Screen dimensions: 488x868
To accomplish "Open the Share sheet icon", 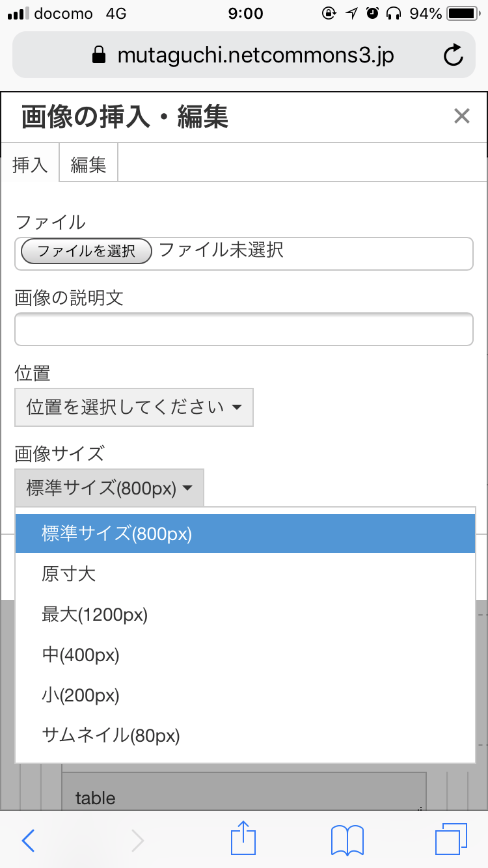I will (243, 840).
